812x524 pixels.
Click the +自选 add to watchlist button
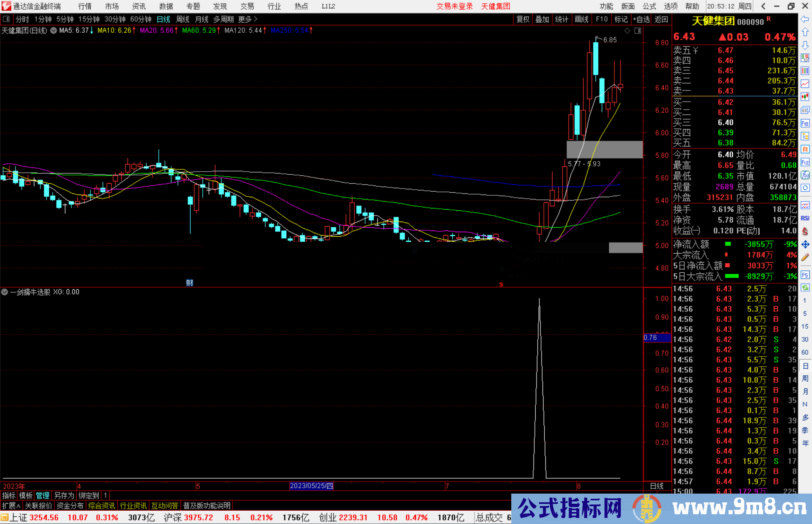point(641,19)
